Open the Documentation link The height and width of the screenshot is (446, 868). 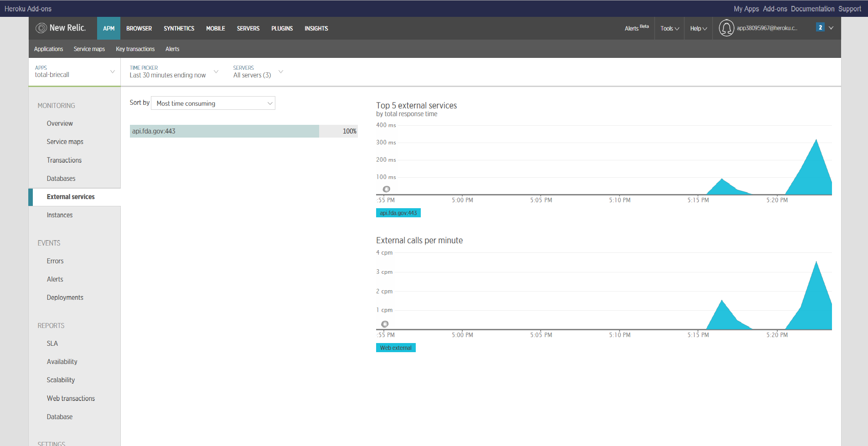(x=812, y=9)
